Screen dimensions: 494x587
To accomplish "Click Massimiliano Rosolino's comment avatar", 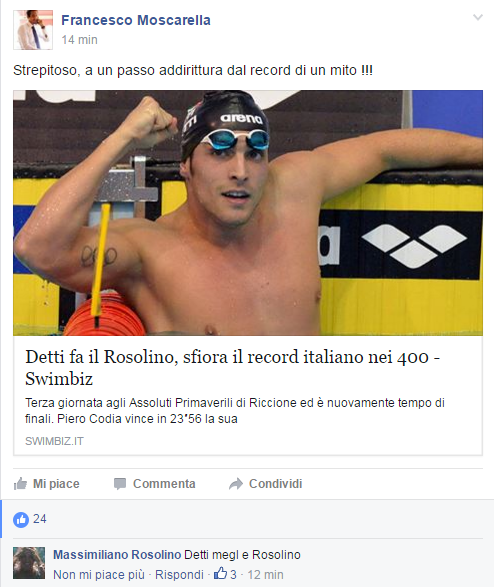I will (x=29, y=563).
